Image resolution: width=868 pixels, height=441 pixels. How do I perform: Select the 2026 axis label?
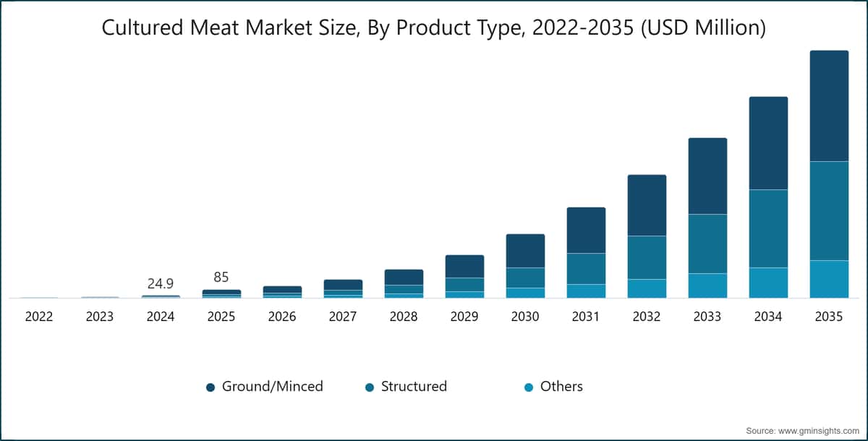[282, 317]
